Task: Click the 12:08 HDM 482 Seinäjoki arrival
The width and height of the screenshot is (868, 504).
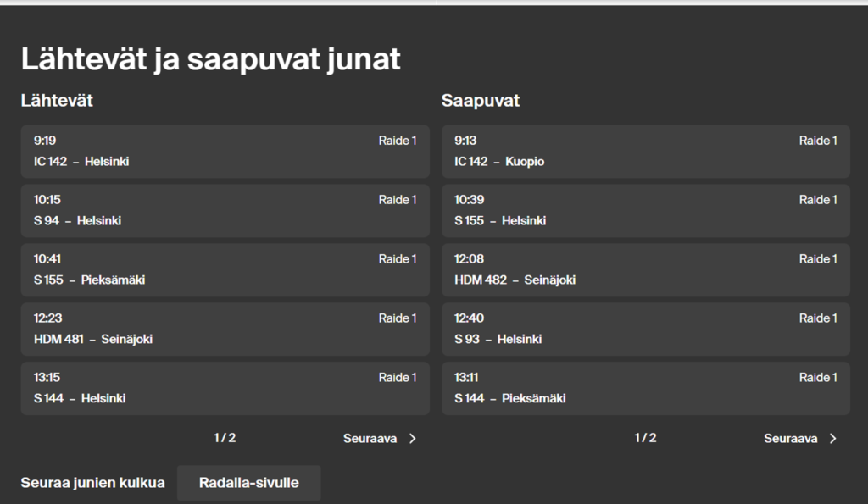Action: [645, 270]
